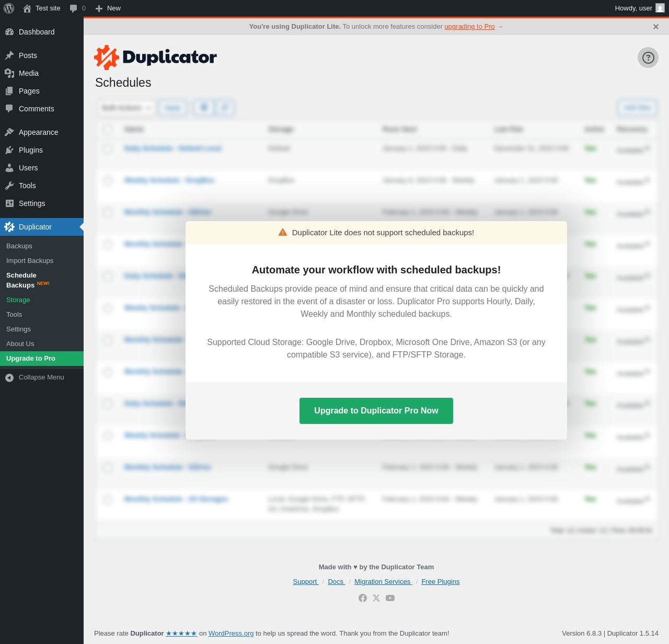Open the WordPress.org link

click(231, 634)
